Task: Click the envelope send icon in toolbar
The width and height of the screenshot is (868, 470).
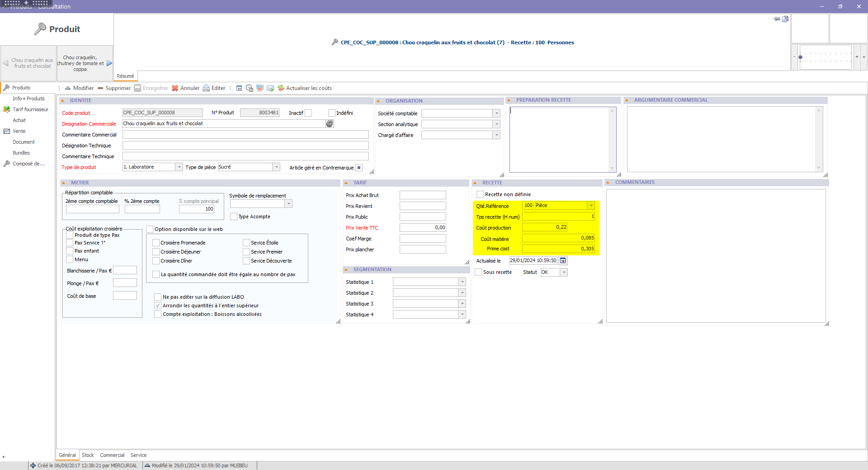Action: coord(270,88)
